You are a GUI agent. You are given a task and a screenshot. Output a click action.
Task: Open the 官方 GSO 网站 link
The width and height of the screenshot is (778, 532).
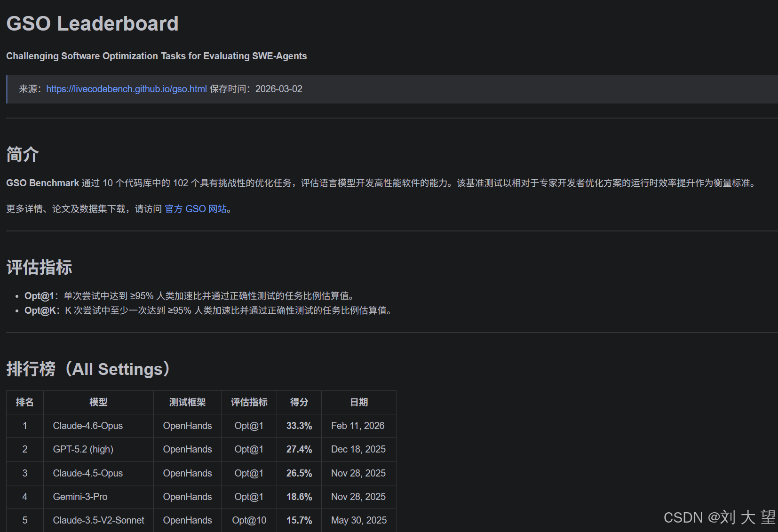[x=196, y=209]
